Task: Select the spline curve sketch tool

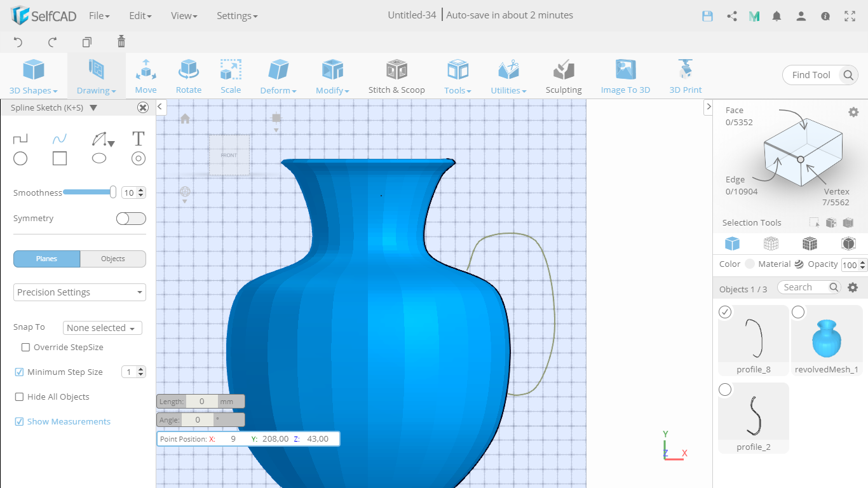Action: pos(60,139)
